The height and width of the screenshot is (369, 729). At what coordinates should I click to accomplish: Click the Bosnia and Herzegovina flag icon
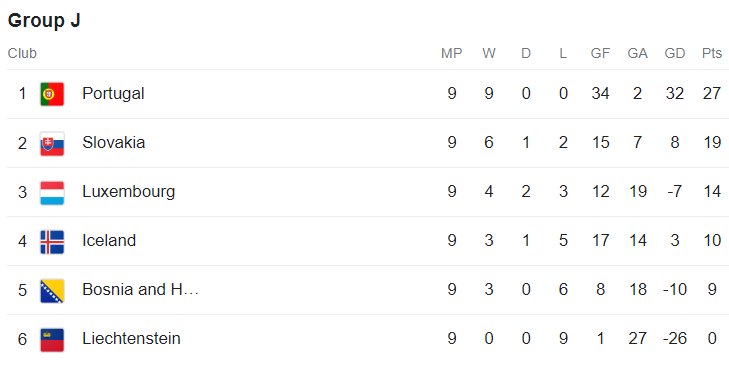point(52,291)
